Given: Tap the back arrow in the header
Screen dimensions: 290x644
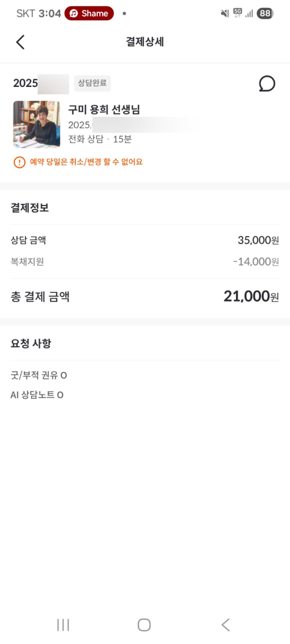Looking at the screenshot, I should [20, 42].
